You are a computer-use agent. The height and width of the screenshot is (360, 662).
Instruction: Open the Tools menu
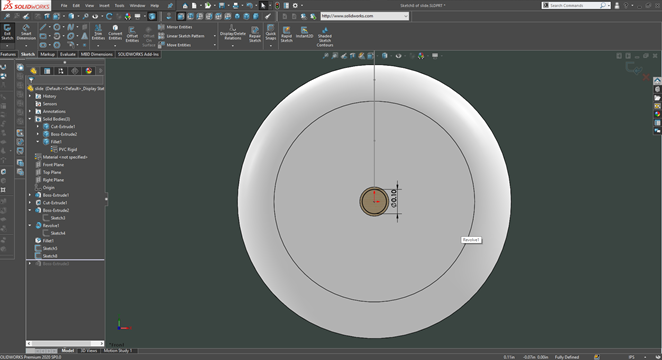click(x=119, y=5)
